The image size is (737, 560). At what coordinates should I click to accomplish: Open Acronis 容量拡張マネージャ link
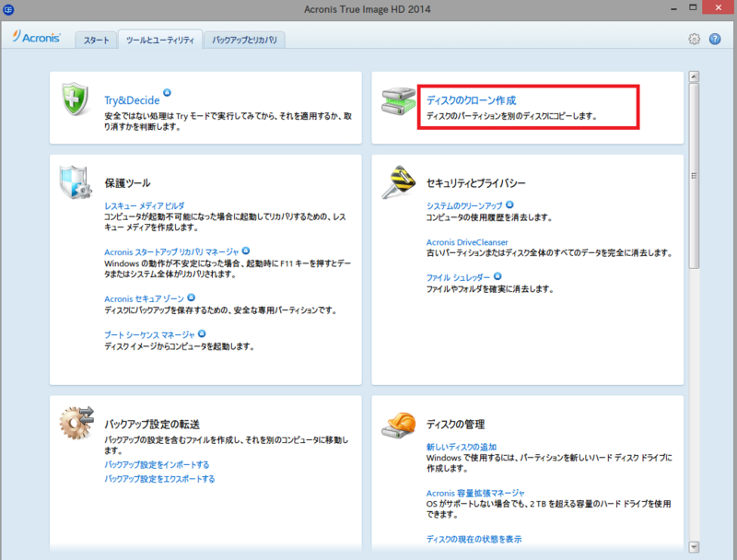tap(475, 494)
